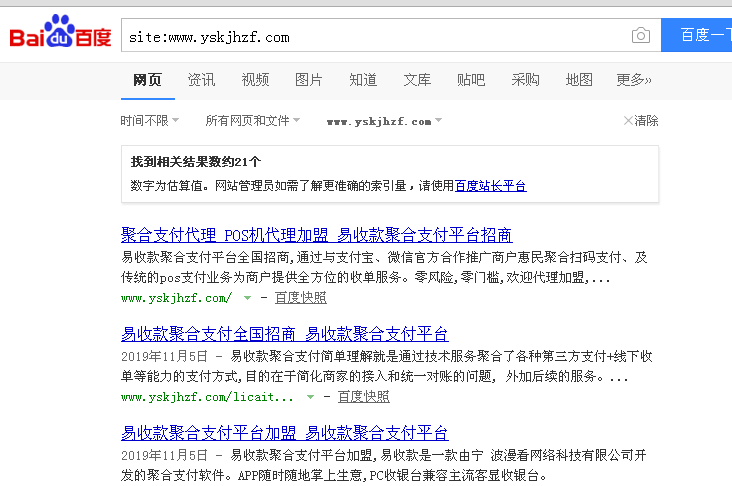Image resolution: width=732 pixels, height=486 pixels.
Task: Open the 图片 tab
Action: (309, 80)
